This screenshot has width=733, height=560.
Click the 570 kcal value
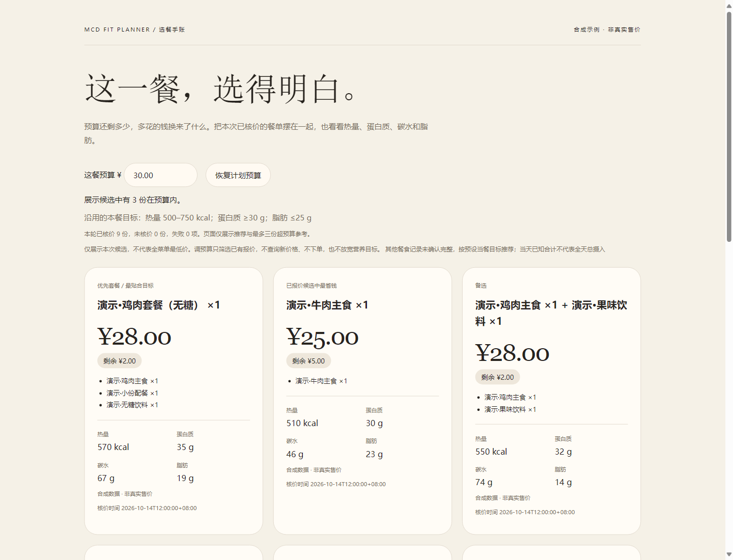114,447
